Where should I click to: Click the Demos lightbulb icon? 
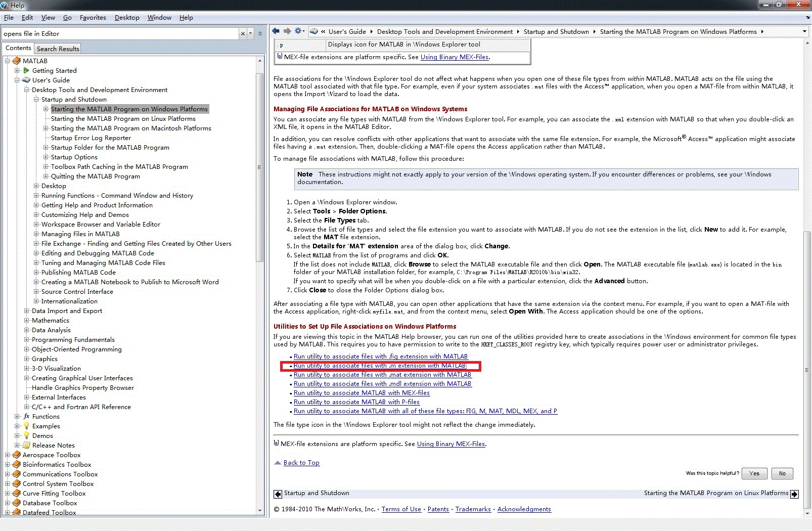(x=26, y=435)
